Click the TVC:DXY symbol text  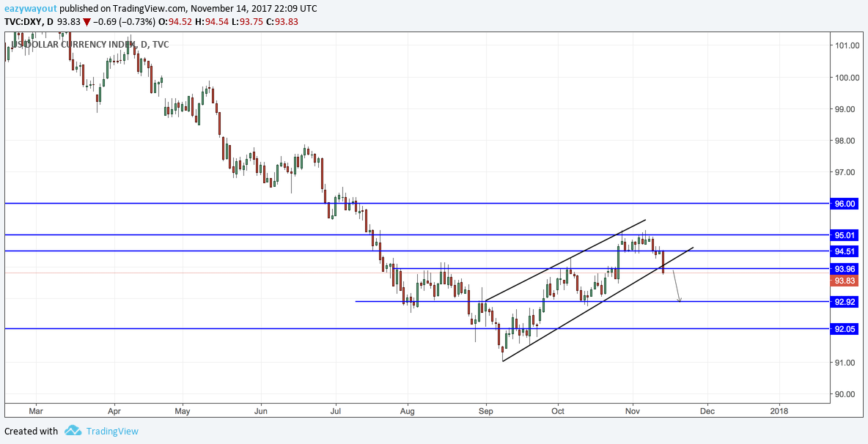(24, 21)
